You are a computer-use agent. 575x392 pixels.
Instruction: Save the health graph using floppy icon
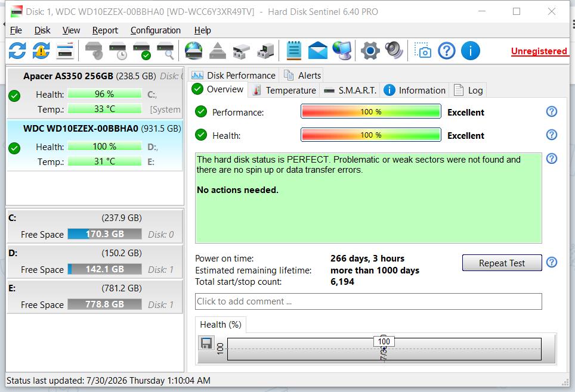click(x=206, y=343)
